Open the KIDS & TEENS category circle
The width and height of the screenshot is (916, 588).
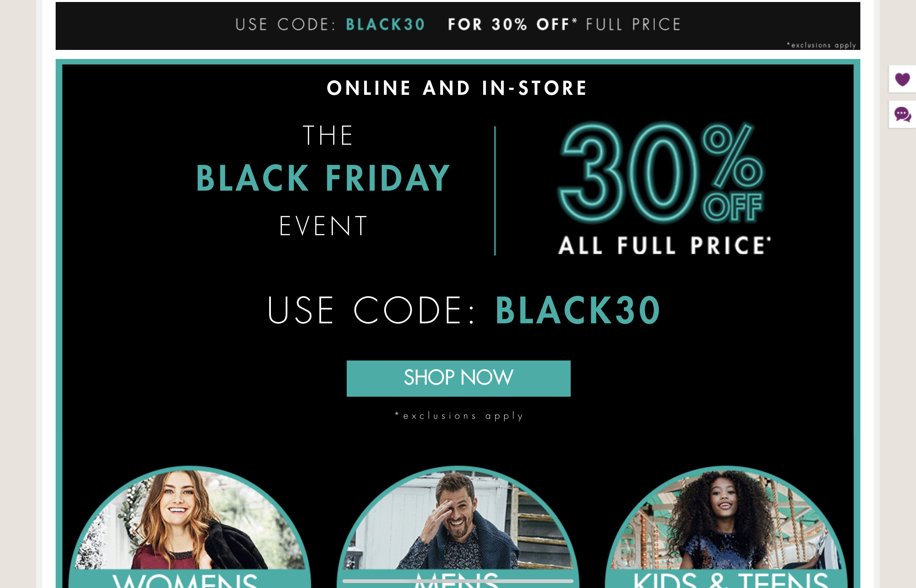[726, 527]
